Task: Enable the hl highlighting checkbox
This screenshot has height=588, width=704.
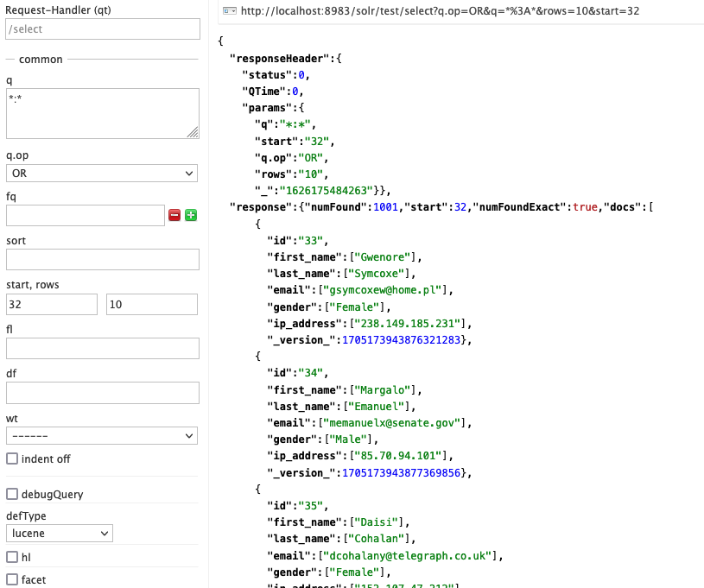Action: 12,557
